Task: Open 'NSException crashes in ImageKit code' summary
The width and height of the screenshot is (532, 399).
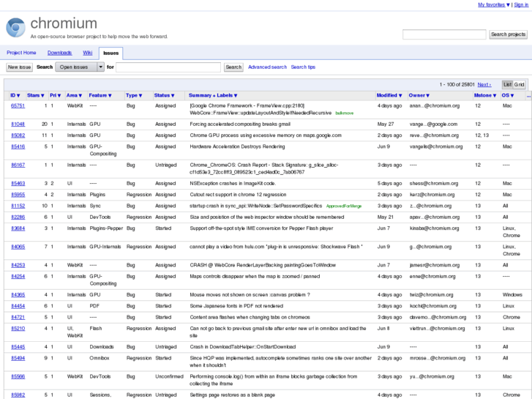Action: tap(233, 183)
